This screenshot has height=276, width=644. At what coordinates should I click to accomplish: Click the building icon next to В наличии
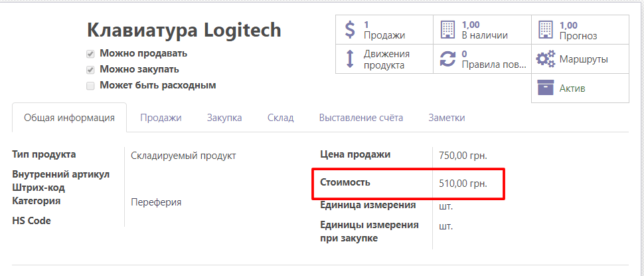[448, 30]
